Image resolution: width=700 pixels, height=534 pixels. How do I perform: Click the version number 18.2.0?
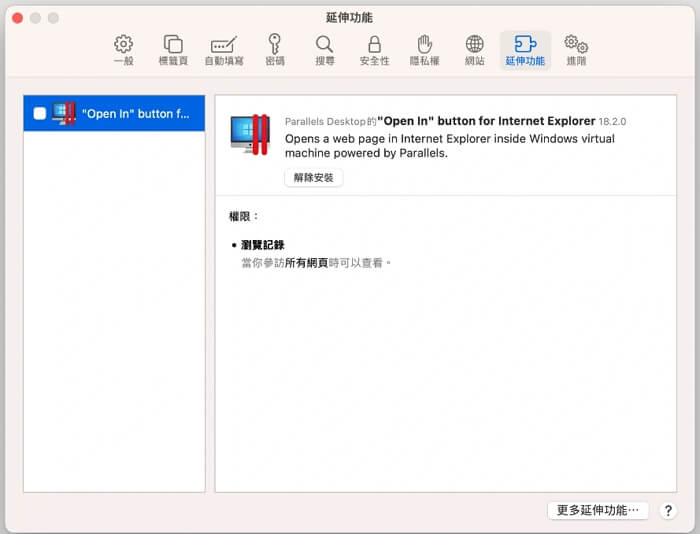coord(612,121)
